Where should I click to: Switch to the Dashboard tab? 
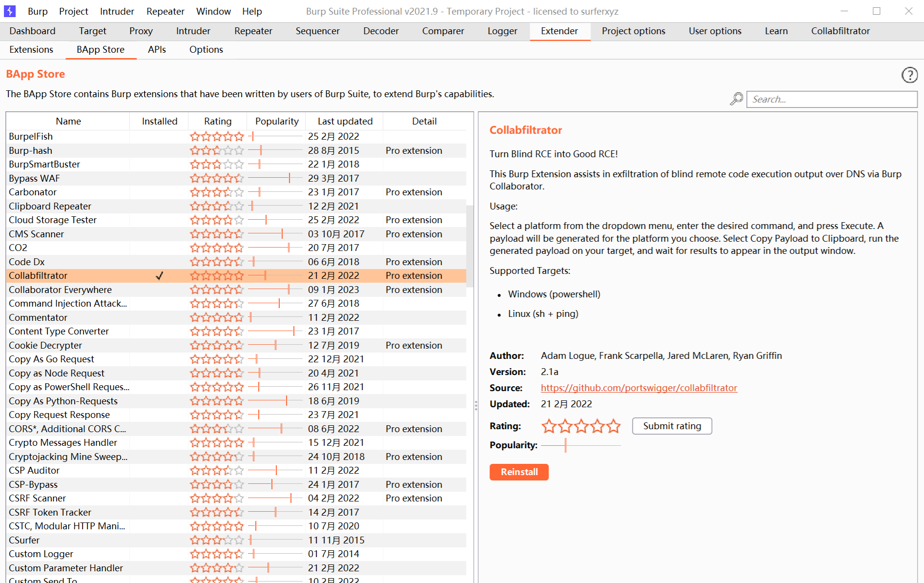pyautogui.click(x=32, y=31)
